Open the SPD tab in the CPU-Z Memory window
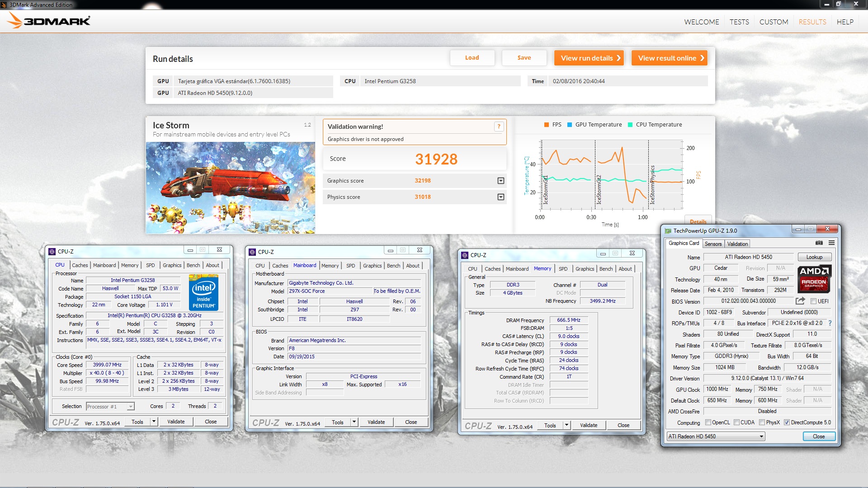Screen dimensions: 868x488 [x=563, y=269]
